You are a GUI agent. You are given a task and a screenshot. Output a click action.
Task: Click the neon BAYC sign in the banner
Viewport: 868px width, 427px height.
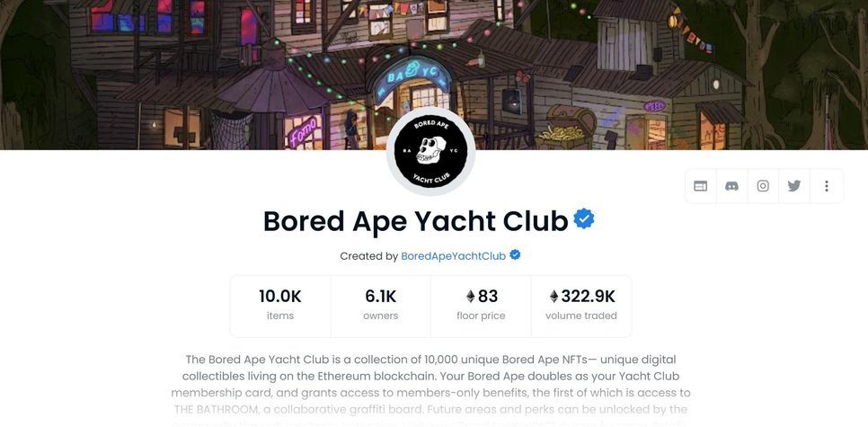[x=412, y=79]
